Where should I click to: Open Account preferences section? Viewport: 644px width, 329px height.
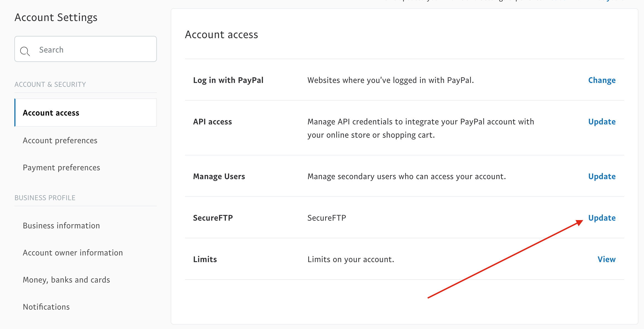click(x=60, y=140)
